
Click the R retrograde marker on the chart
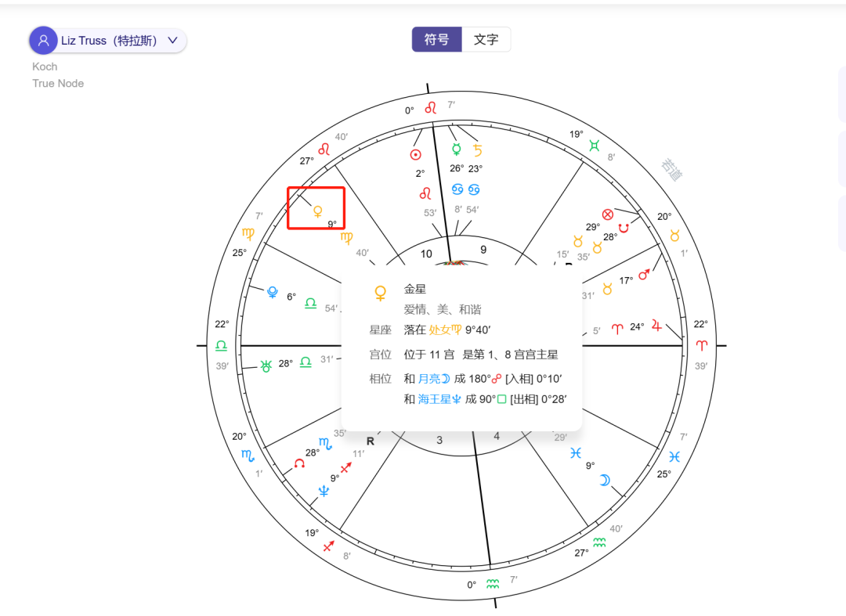(371, 441)
